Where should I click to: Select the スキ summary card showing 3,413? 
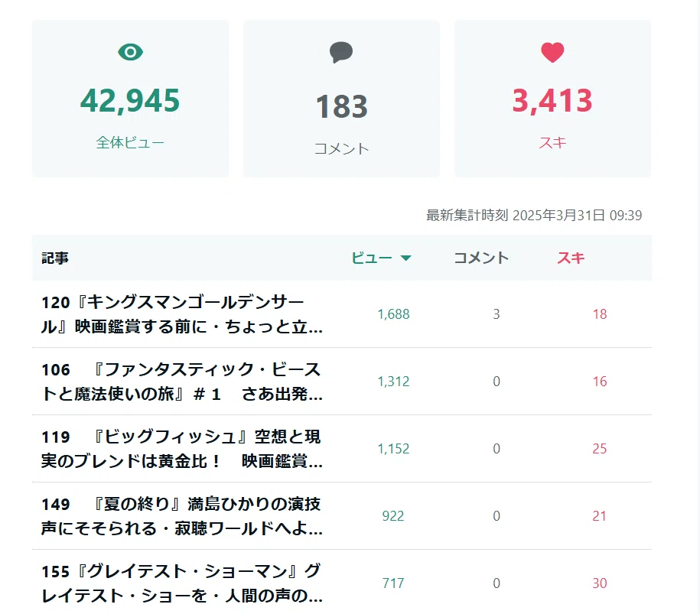click(552, 99)
